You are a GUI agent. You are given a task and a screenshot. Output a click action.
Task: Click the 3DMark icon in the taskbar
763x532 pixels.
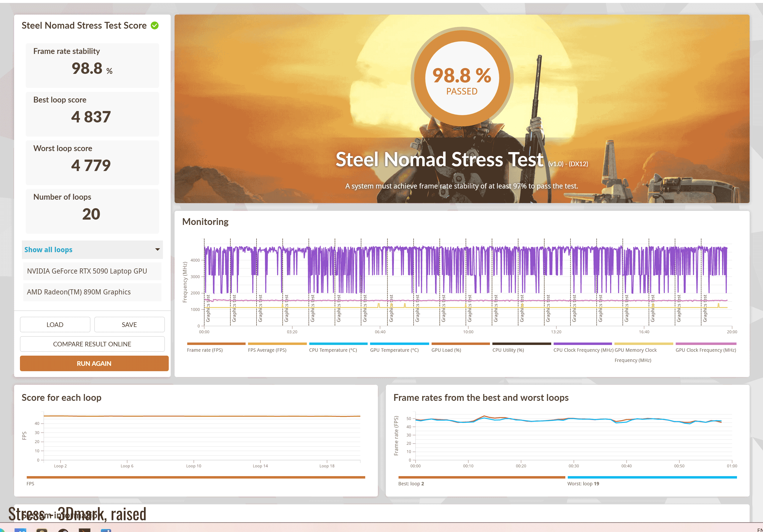tap(84, 530)
